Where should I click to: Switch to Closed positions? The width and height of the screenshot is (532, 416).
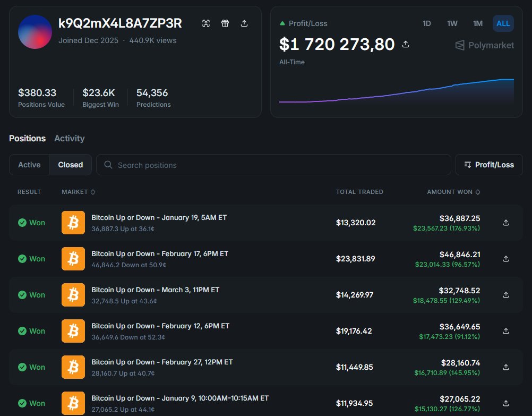coord(70,165)
